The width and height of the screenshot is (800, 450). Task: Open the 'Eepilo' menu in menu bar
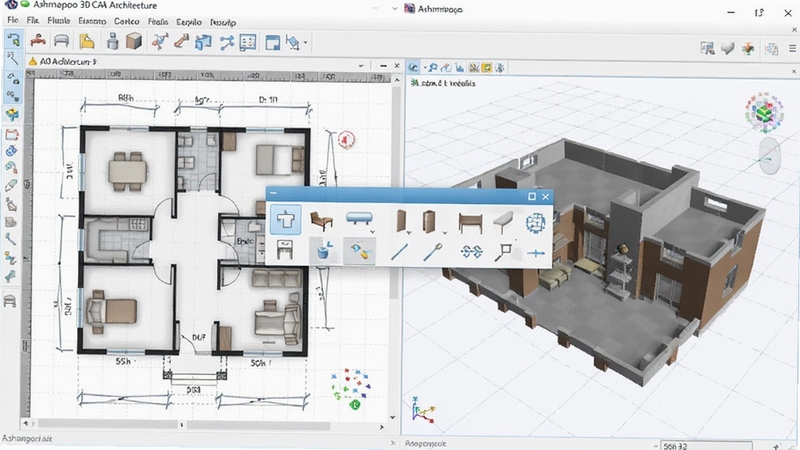tap(189, 22)
